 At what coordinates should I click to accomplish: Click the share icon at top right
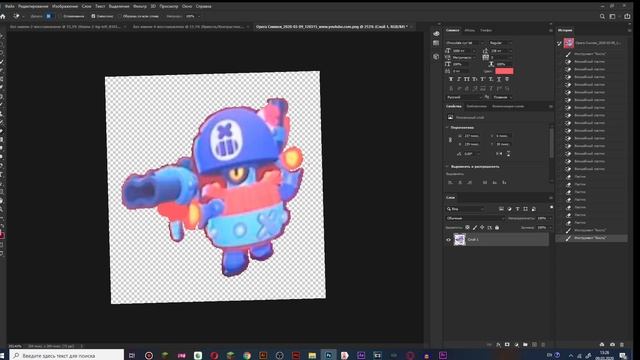(627, 16)
